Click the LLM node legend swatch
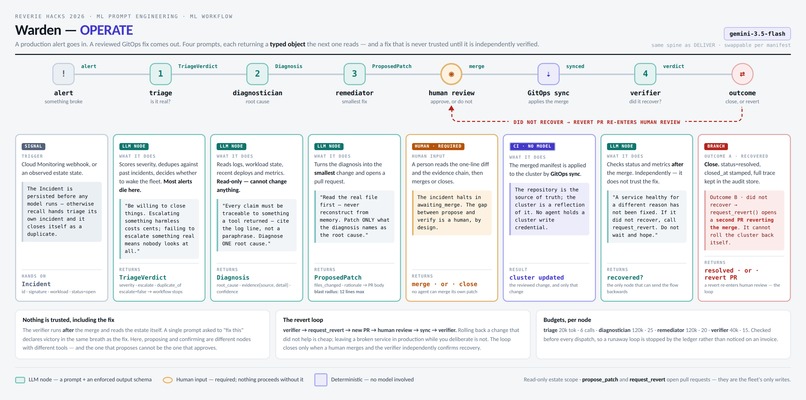 pos(20,380)
